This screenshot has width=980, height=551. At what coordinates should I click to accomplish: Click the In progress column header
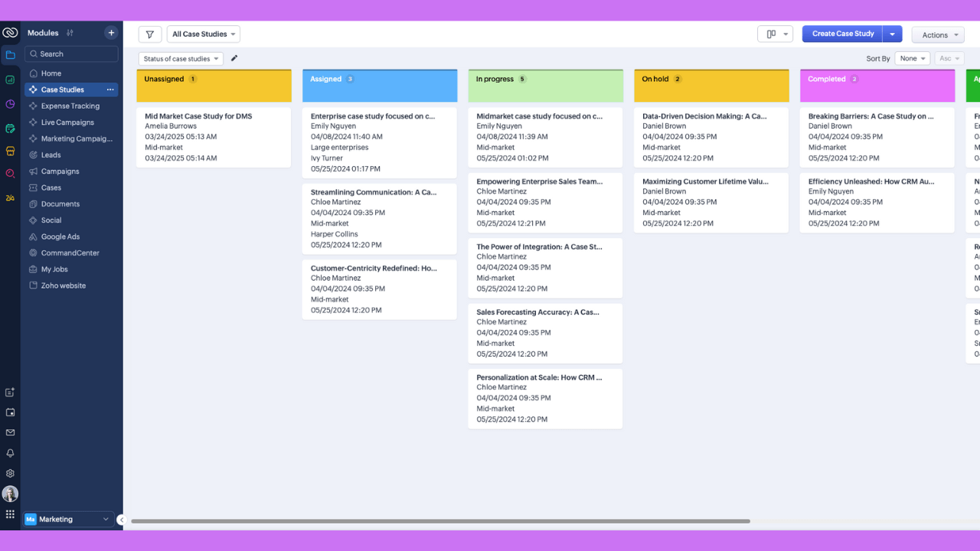click(545, 86)
